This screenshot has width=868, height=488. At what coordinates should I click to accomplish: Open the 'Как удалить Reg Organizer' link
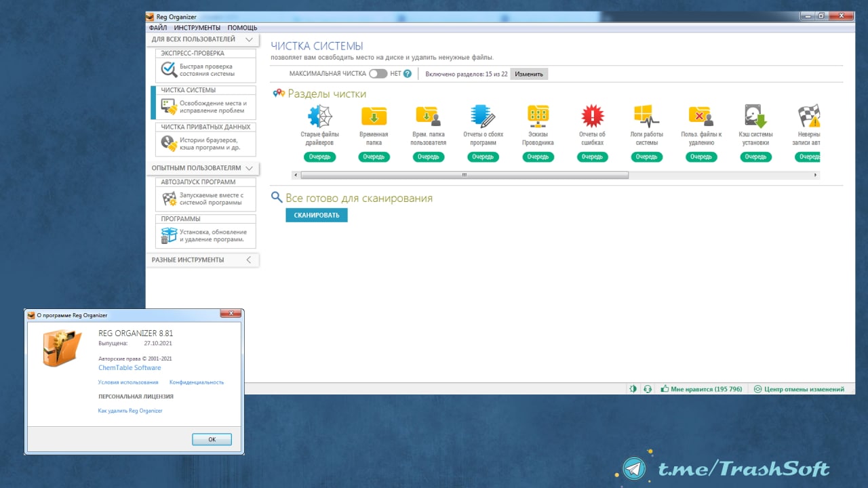coord(130,411)
